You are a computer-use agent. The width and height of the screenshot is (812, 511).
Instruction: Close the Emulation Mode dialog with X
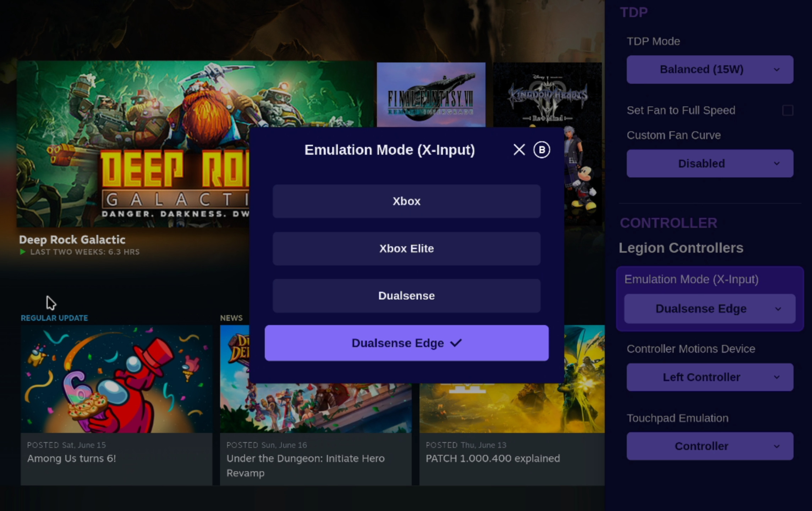coord(519,150)
